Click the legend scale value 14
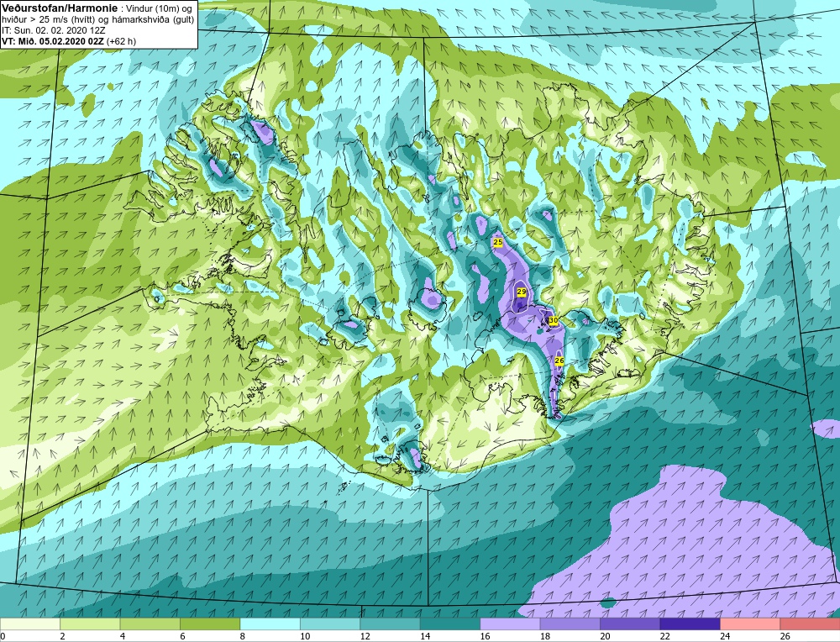The image size is (840, 642). coord(425,636)
